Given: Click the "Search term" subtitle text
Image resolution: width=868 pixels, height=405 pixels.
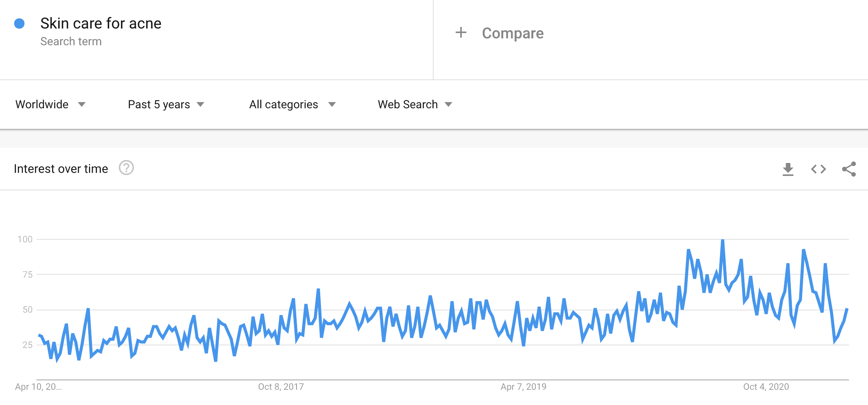Looking at the screenshot, I should click(x=71, y=41).
